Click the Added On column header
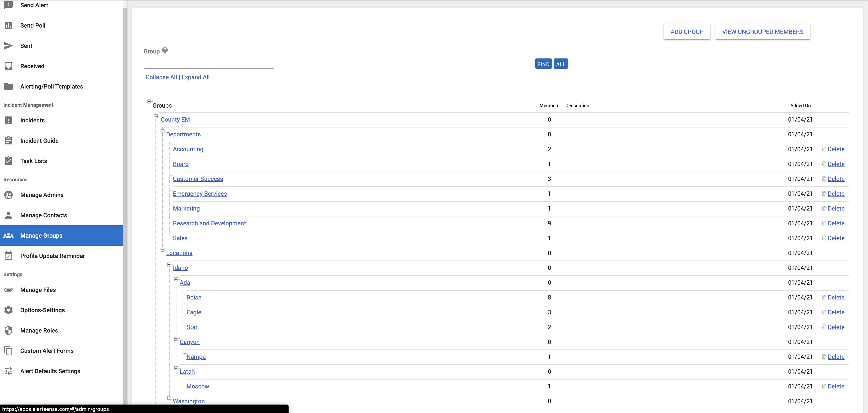The height and width of the screenshot is (413, 868). (800, 105)
